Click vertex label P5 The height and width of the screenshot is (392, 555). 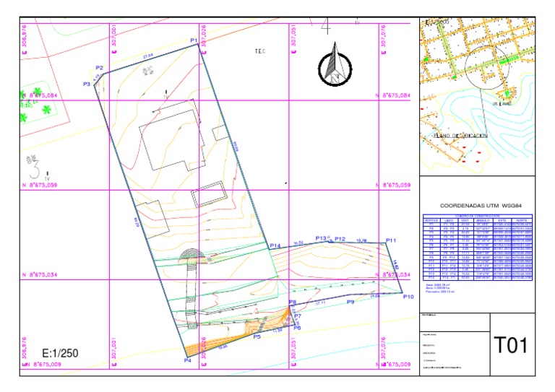pos(257,336)
